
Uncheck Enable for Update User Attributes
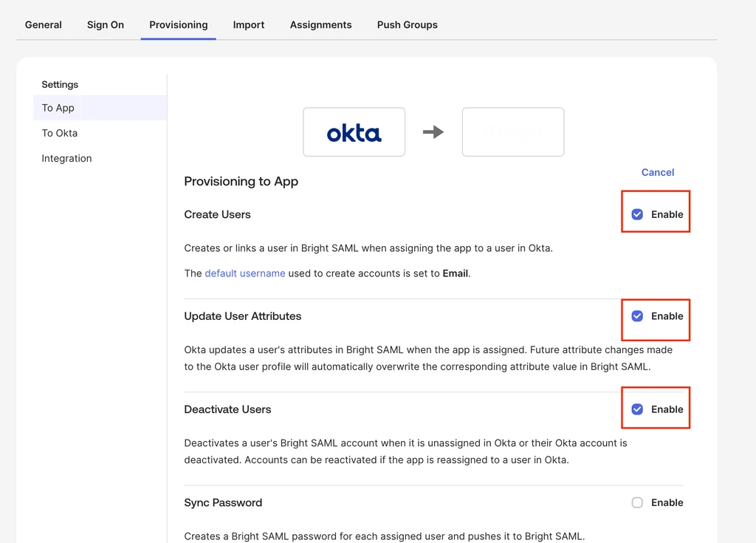[637, 316]
